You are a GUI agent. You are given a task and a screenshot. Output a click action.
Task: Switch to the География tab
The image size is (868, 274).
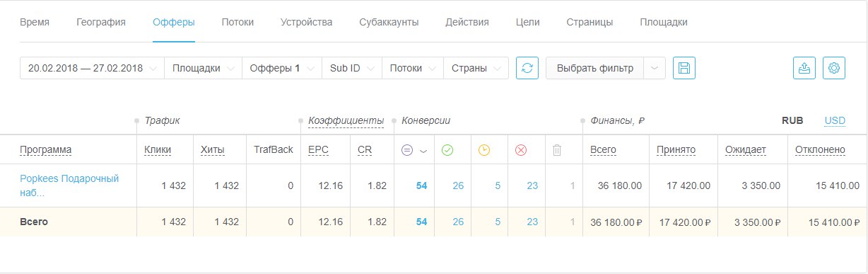point(101,22)
